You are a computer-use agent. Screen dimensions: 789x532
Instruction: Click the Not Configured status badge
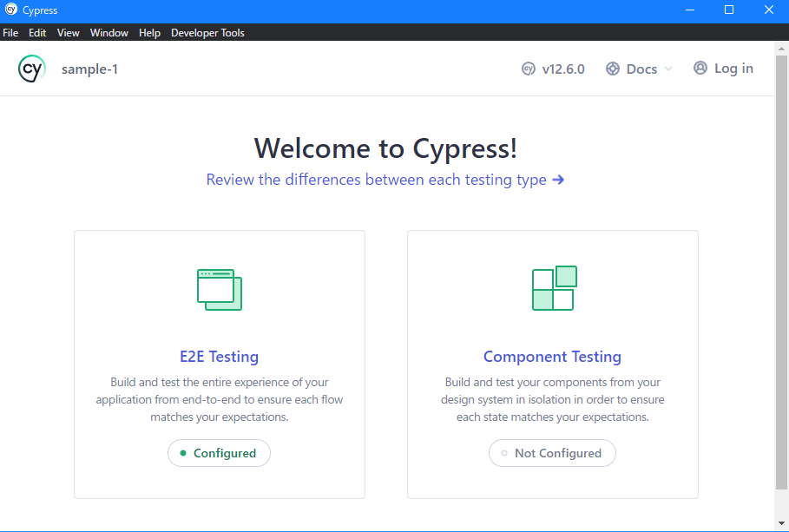(x=552, y=453)
